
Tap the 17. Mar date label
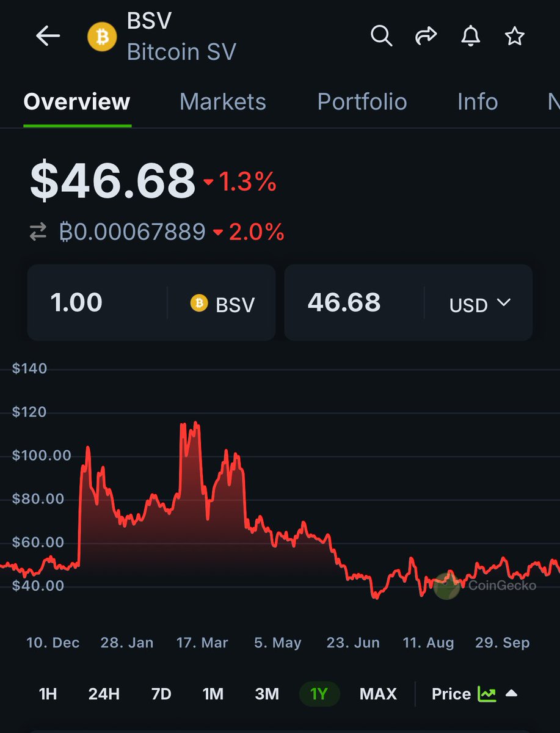click(x=202, y=643)
